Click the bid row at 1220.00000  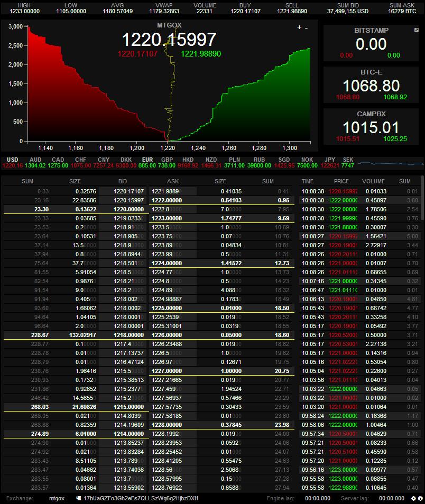click(x=76, y=209)
